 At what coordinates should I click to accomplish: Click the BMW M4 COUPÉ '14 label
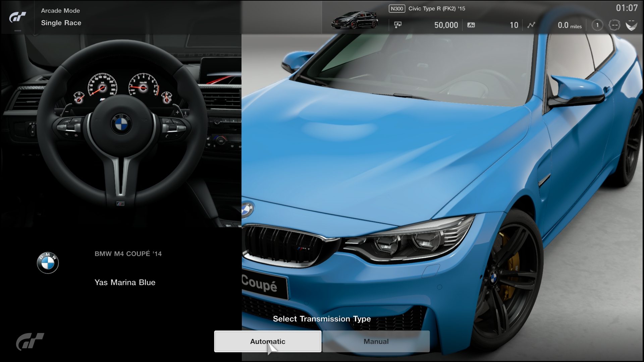(x=128, y=254)
